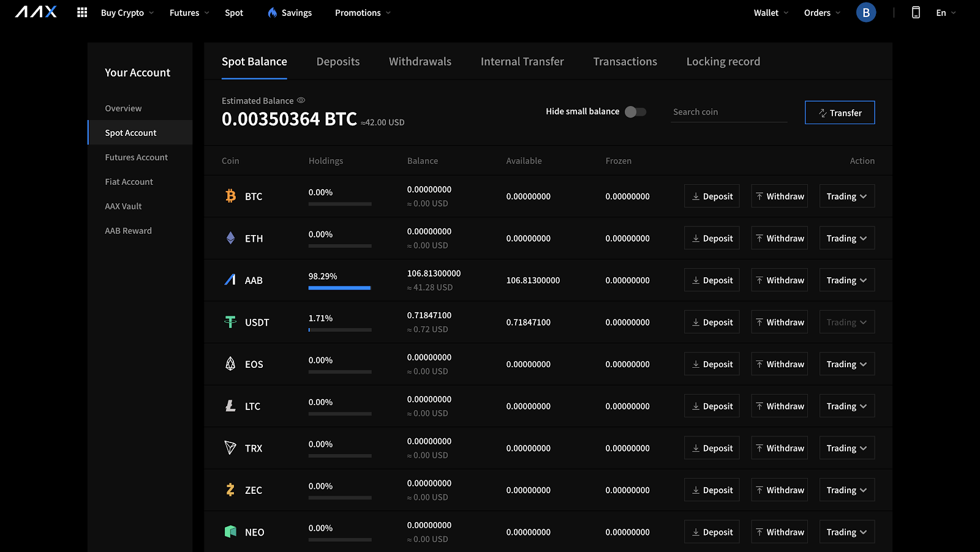Switch to the Withdrawals tab
Screen dimensions: 980x552
(420, 61)
